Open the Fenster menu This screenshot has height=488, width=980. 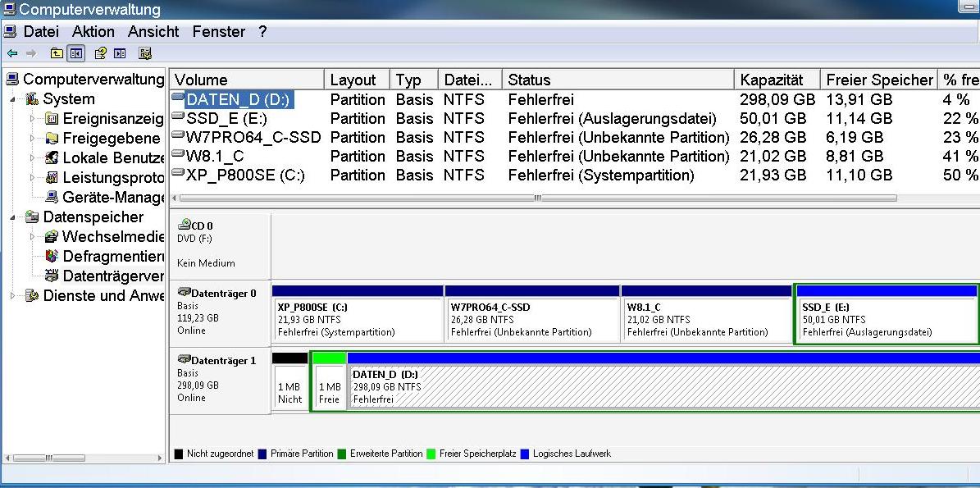point(219,31)
